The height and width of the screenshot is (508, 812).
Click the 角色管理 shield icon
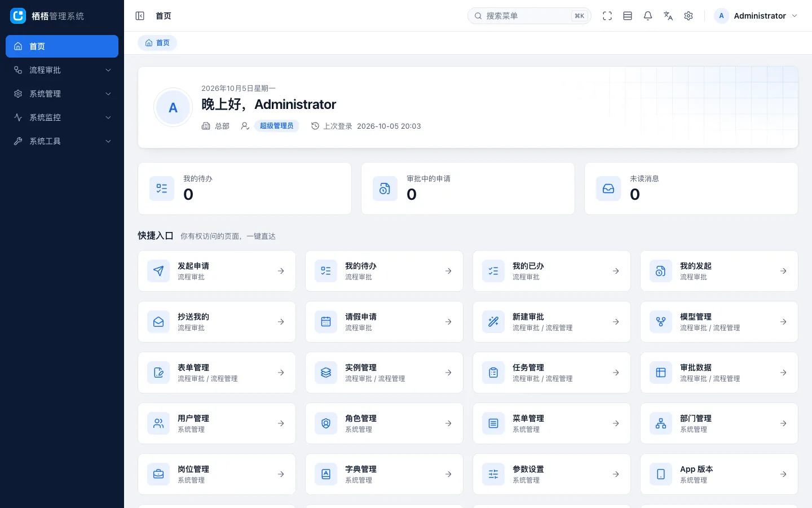tap(326, 423)
